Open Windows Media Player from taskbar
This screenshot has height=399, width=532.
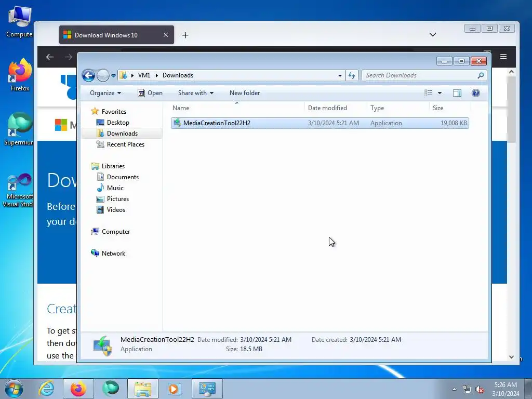175,389
